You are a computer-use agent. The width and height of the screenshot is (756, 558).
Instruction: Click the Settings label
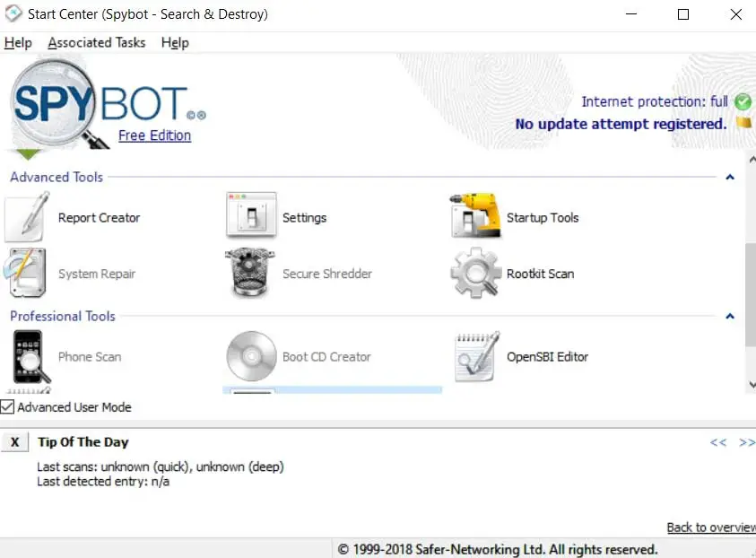point(304,218)
